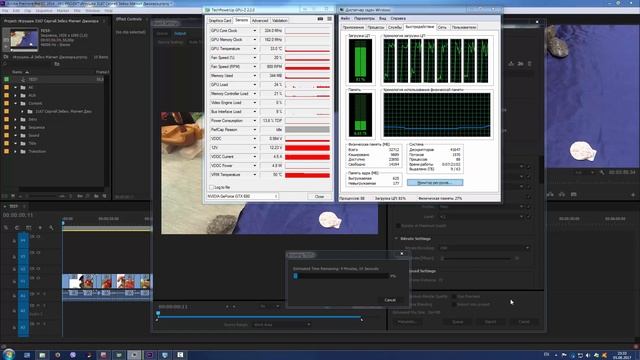Image resolution: width=640 pixels, height=360 pixels.
Task: Open the VRM Temperature sensor dropdown
Action: 255,174
